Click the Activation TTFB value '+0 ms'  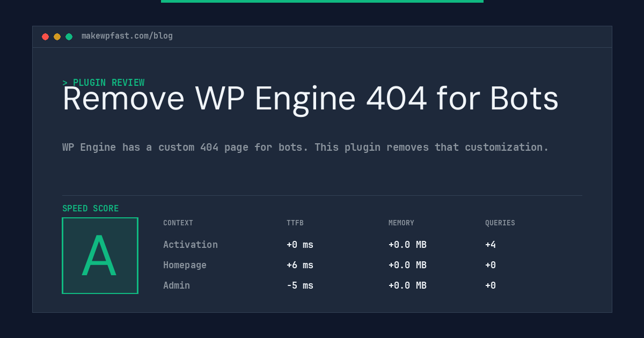pos(300,245)
